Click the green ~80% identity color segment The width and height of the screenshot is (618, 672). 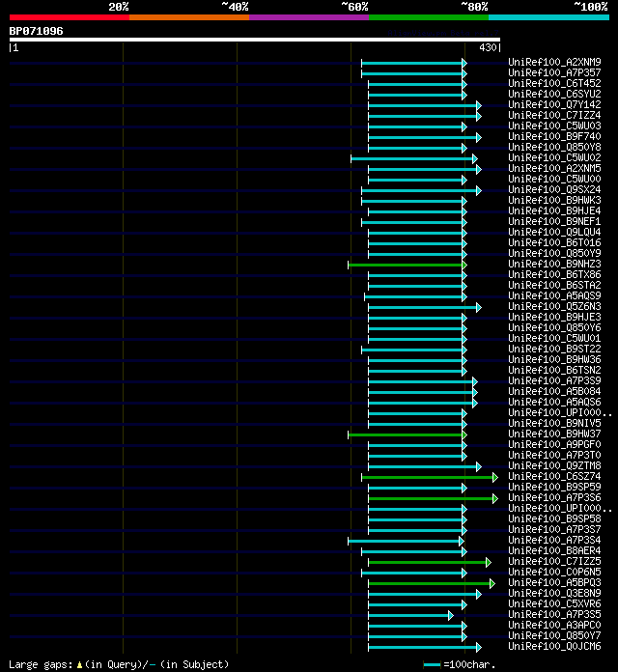pyautogui.click(x=429, y=17)
